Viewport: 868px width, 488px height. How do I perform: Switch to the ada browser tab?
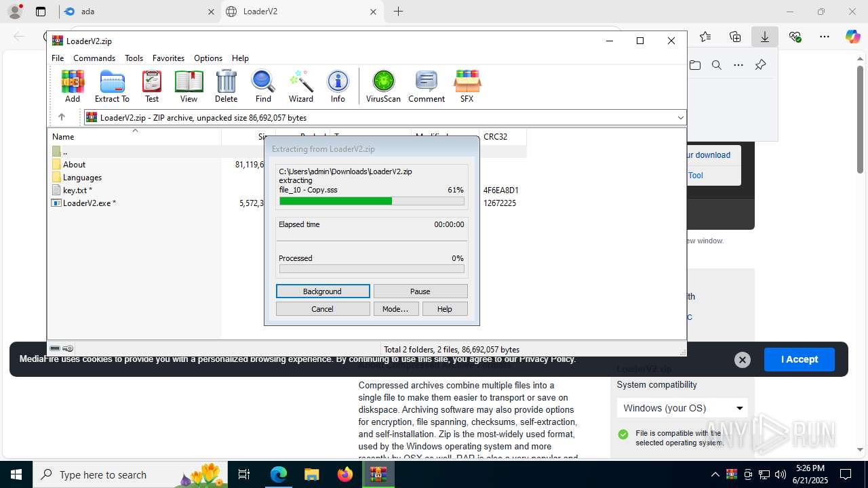[138, 12]
